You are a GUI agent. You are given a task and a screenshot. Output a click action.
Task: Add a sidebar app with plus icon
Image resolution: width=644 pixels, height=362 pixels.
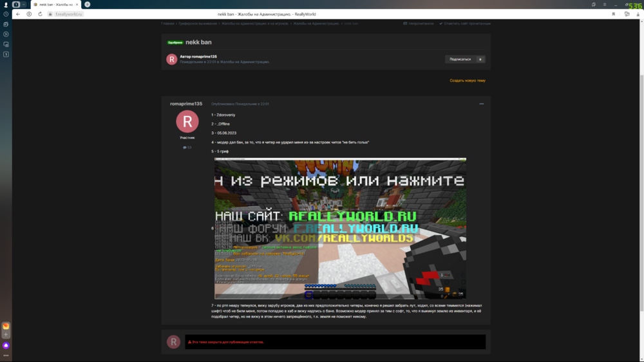click(x=6, y=334)
